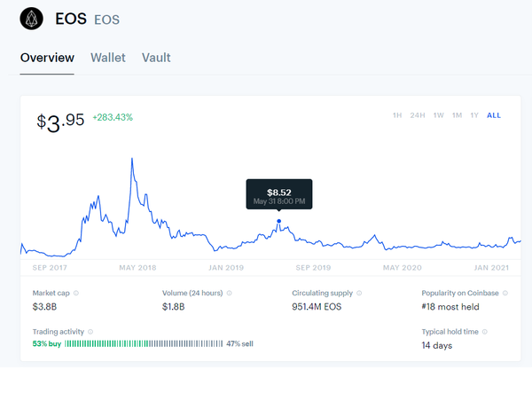Click the Trading activity info icon
532x401 pixels.
coord(90,331)
